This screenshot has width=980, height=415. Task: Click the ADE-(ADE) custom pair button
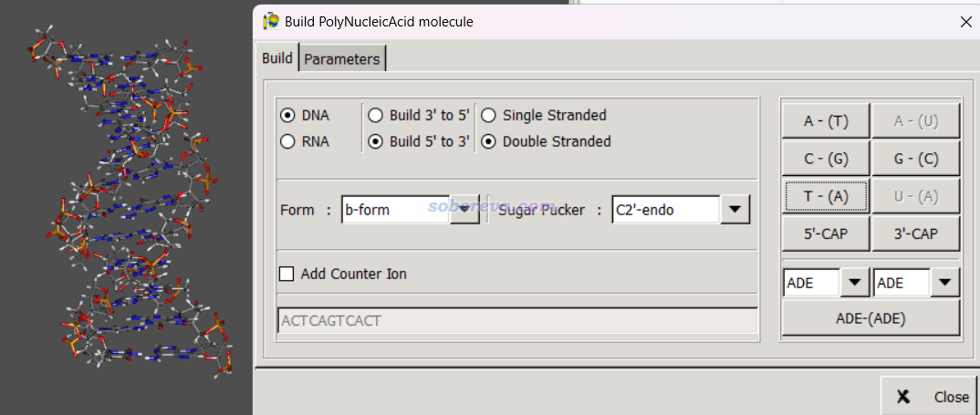point(871,318)
